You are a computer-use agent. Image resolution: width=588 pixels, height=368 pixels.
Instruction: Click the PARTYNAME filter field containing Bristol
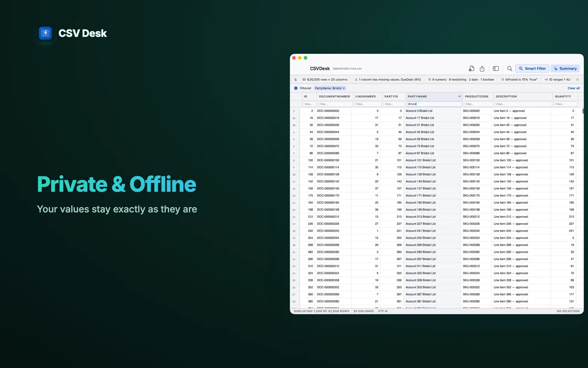[434, 104]
